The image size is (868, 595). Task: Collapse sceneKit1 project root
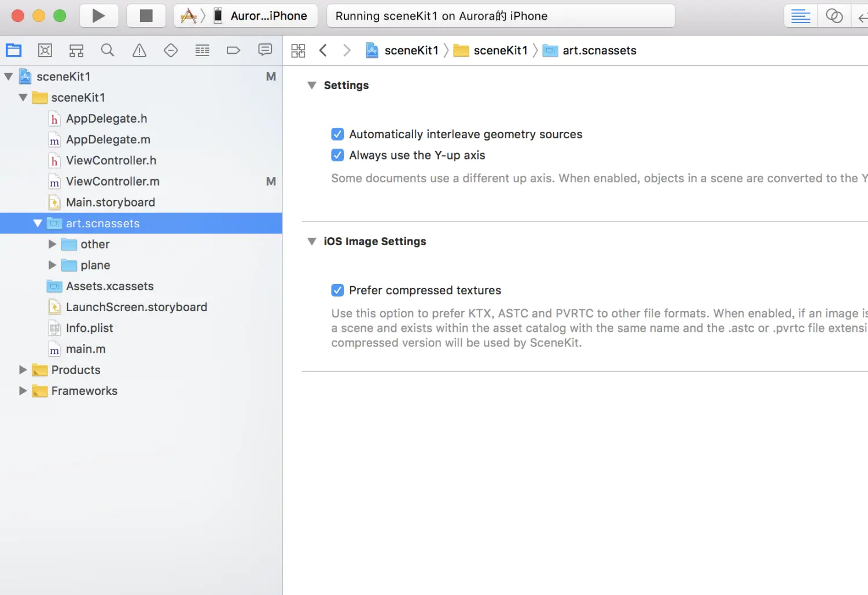8,76
